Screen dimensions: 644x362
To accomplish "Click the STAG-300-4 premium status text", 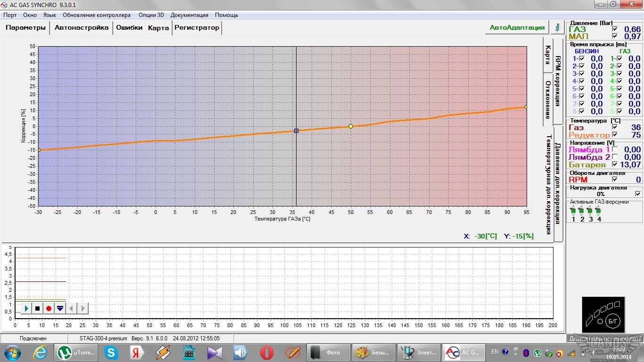I will pos(104,338).
